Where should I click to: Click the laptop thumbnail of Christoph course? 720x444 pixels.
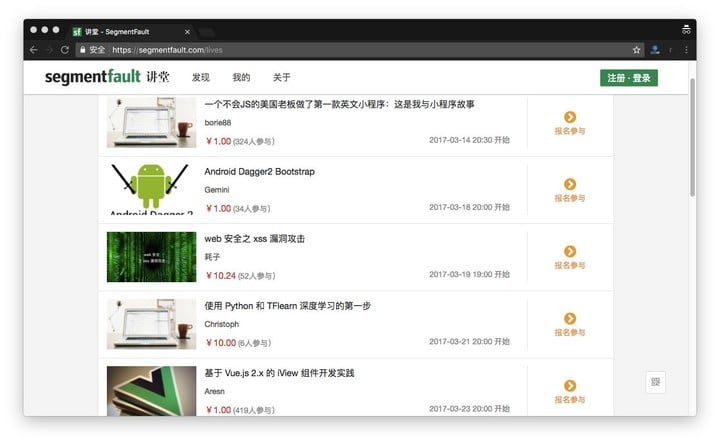click(152, 324)
